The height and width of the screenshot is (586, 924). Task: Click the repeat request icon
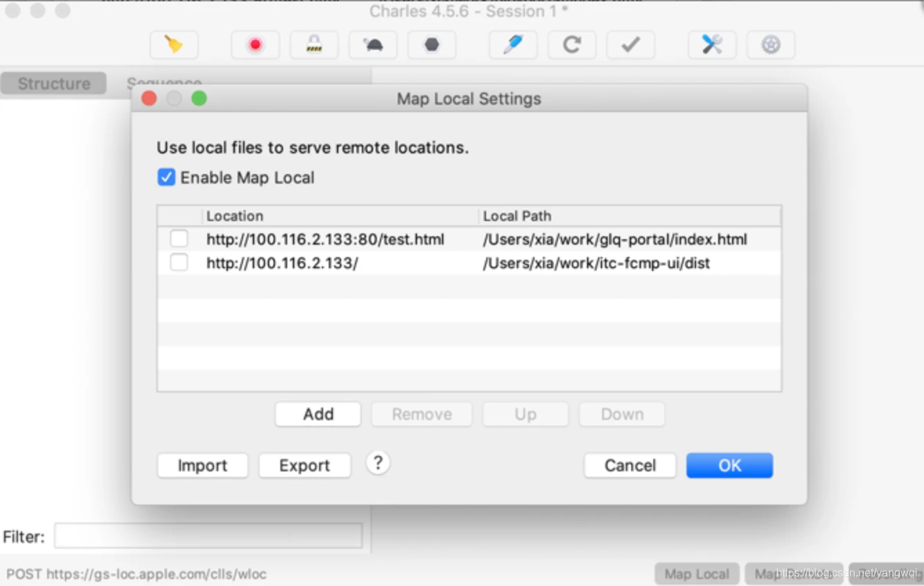pos(572,45)
